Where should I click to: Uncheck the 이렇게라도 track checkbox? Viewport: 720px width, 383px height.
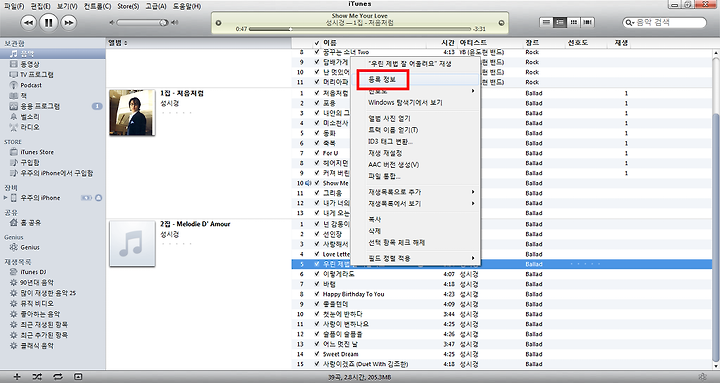[x=317, y=274]
